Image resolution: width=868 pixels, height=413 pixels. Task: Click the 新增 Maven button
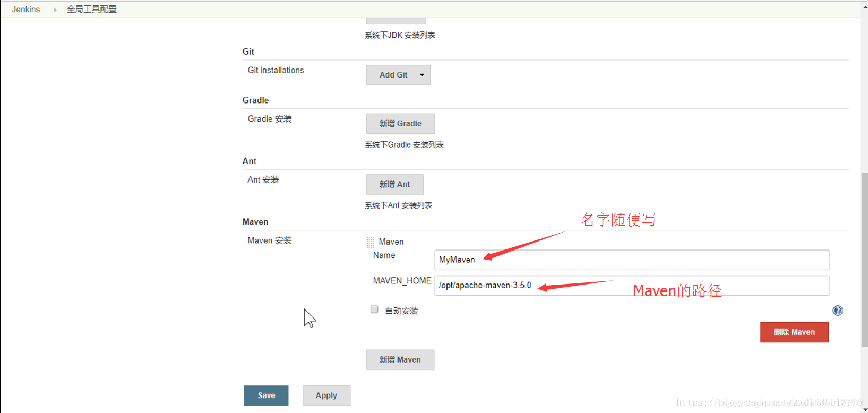pyautogui.click(x=400, y=359)
